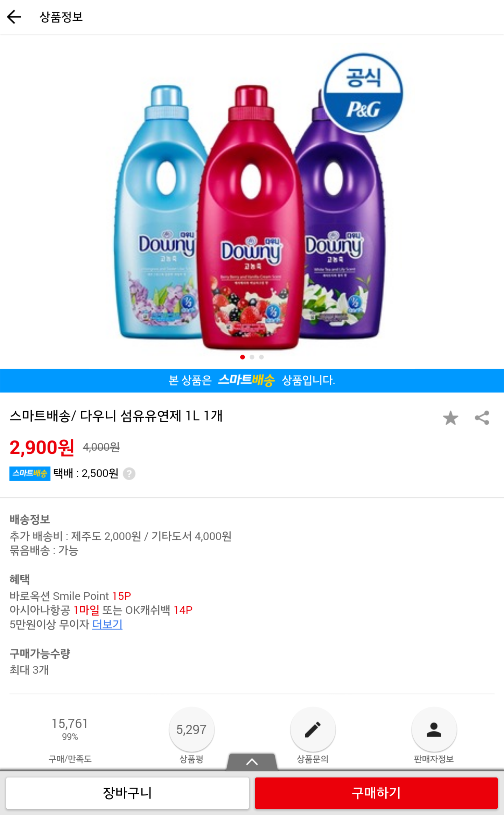This screenshot has height=815, width=504.
Task: View seller info person icon
Action: click(x=434, y=730)
